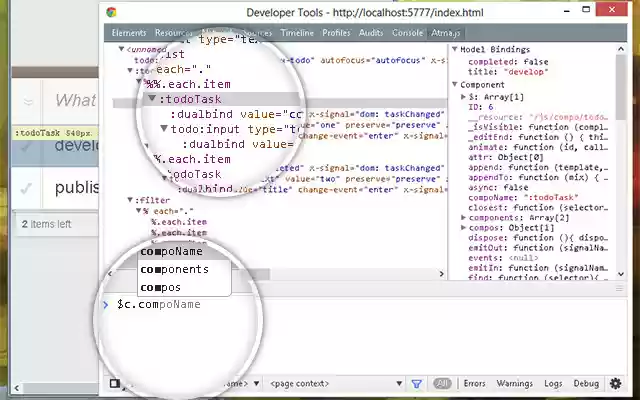Viewport: 640px width, 400px height.
Task: Collapse the todo:input node under :todoTask
Action: (x=164, y=129)
